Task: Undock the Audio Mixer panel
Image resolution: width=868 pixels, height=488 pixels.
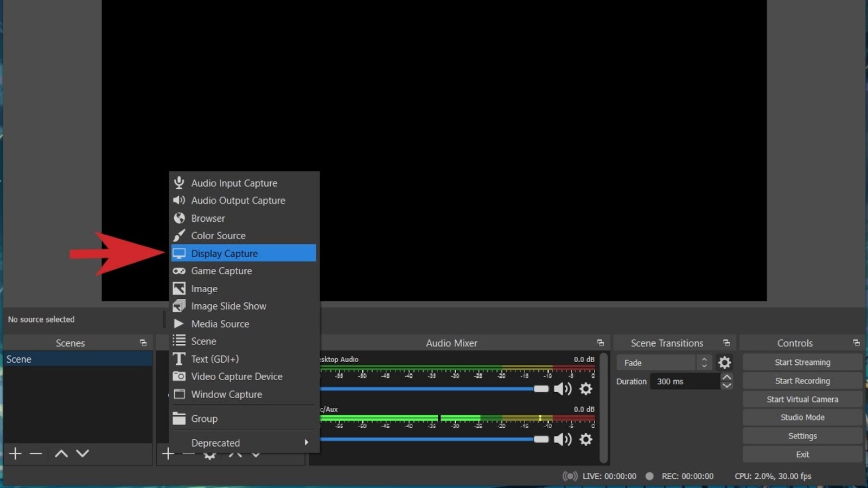Action: (601, 343)
